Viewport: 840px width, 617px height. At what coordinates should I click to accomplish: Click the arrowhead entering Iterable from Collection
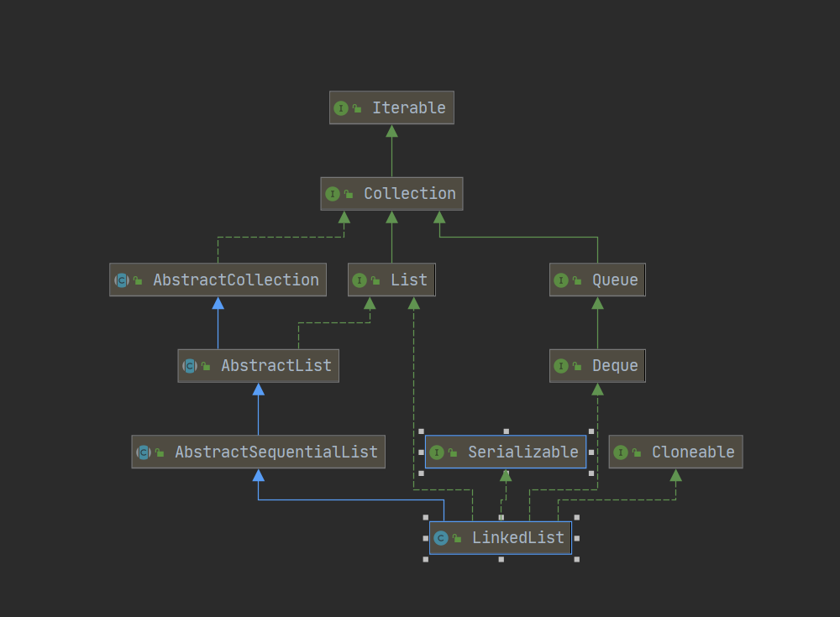click(x=391, y=131)
